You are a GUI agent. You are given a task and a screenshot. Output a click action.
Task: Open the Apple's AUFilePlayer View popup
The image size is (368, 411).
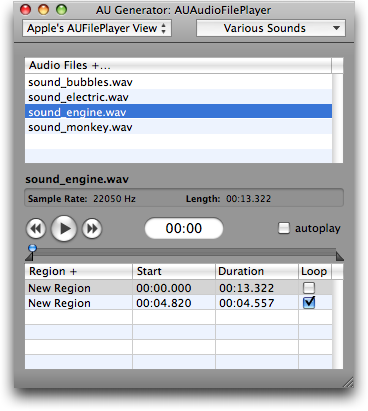pyautogui.click(x=97, y=28)
